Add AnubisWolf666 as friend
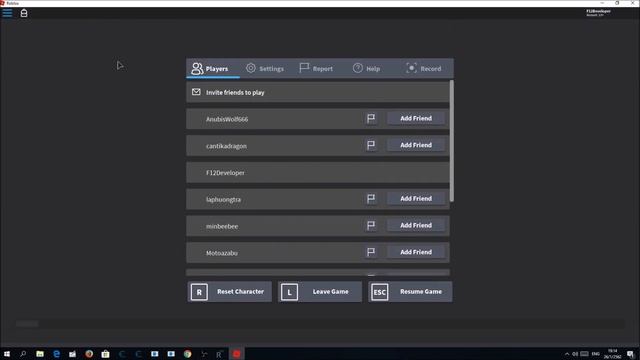Image resolution: width=640 pixels, height=360 pixels. 416,118
